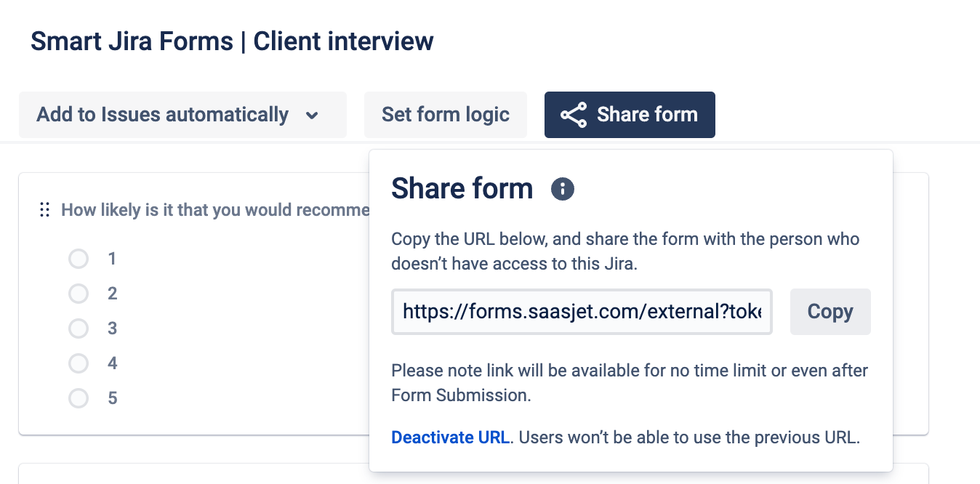The height and width of the screenshot is (484, 980).
Task: Choose rating 5 on the rating scale
Action: pos(79,398)
